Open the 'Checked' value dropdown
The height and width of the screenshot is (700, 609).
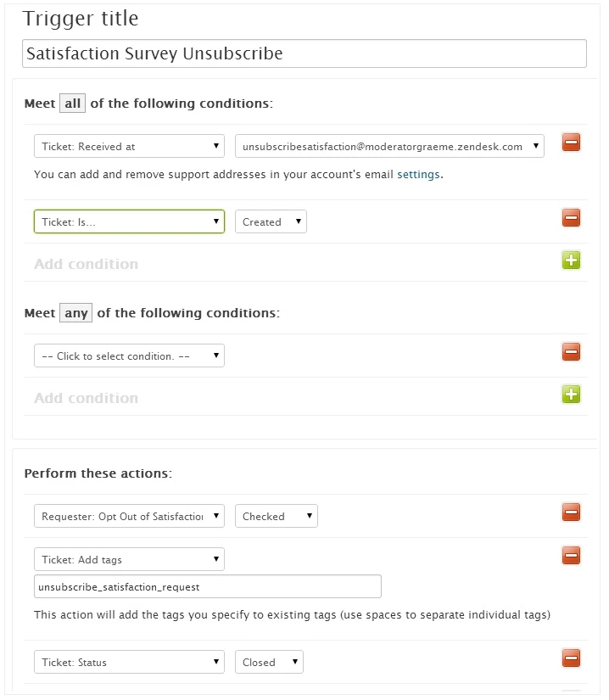(x=276, y=516)
